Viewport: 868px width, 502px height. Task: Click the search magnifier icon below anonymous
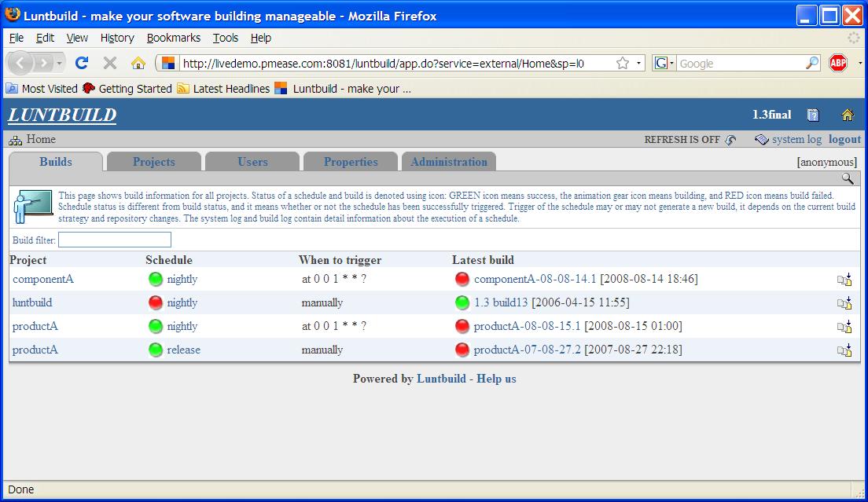(848, 178)
